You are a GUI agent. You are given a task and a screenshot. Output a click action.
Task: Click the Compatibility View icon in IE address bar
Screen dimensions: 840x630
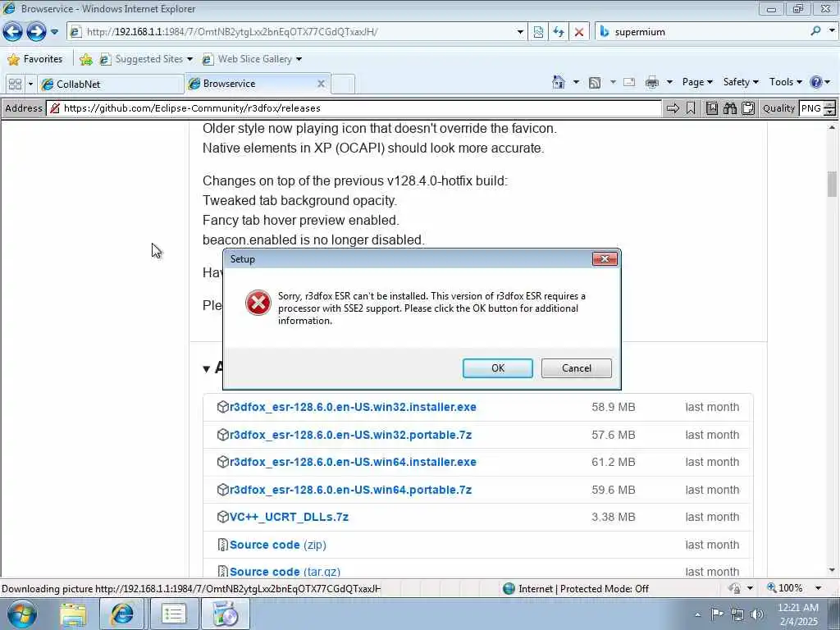[538, 32]
